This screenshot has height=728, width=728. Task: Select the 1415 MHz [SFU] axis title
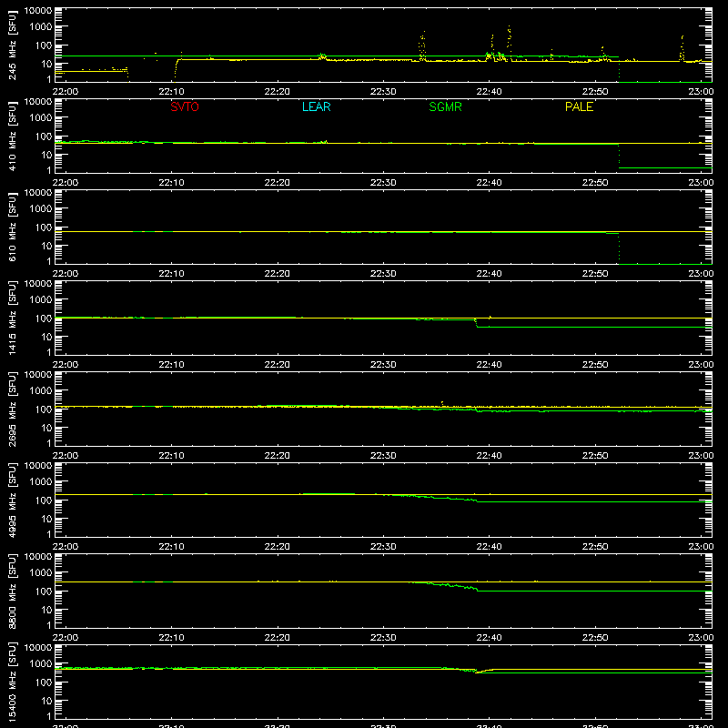[x=13, y=318]
